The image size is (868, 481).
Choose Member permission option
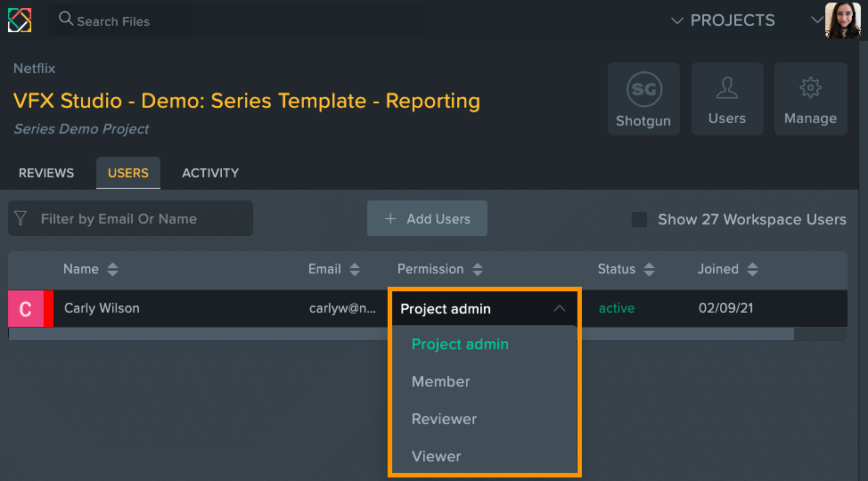(x=440, y=381)
